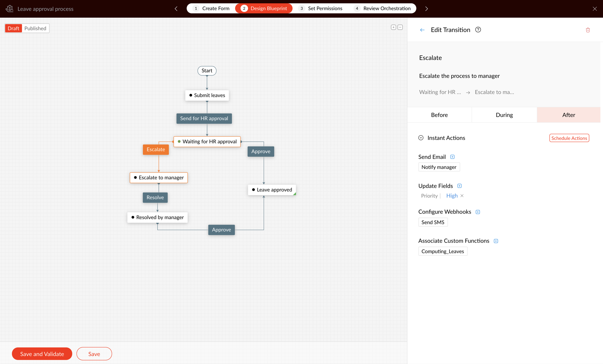Screen dimensions: 603x364
Task: Select the Resolved by manager stage
Action: [158, 217]
